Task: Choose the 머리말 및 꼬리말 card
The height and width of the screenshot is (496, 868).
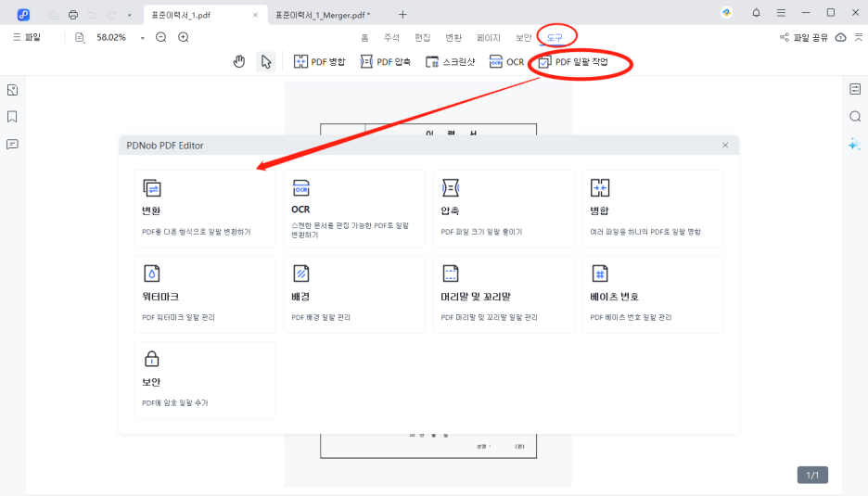Action: [x=504, y=295]
